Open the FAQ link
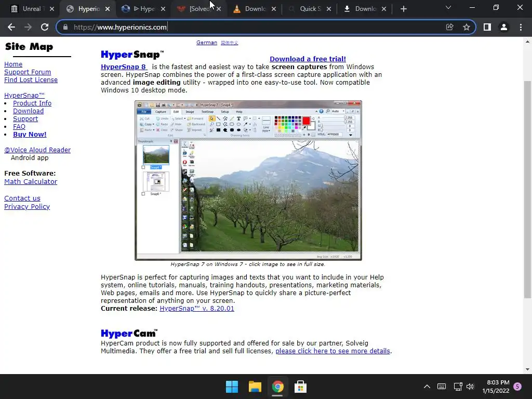The width and height of the screenshot is (532, 399). pyautogui.click(x=19, y=127)
